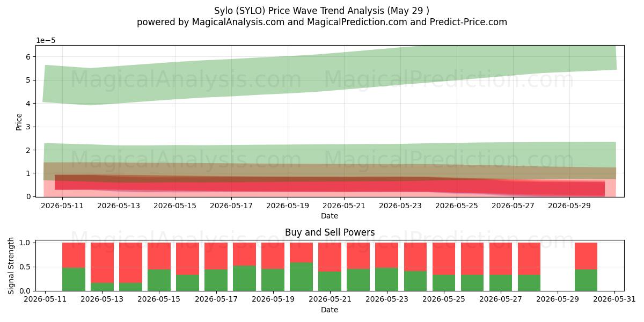Select the red sell segment of the 2026-05-16 bar
The width and height of the screenshot is (644, 322).
[187, 259]
